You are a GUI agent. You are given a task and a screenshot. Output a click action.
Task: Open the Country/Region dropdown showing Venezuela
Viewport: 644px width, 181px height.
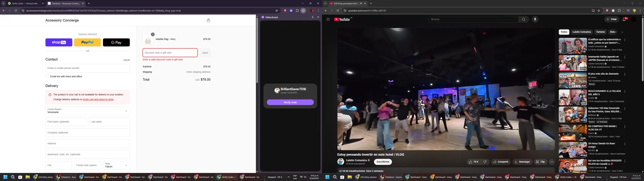[88, 111]
